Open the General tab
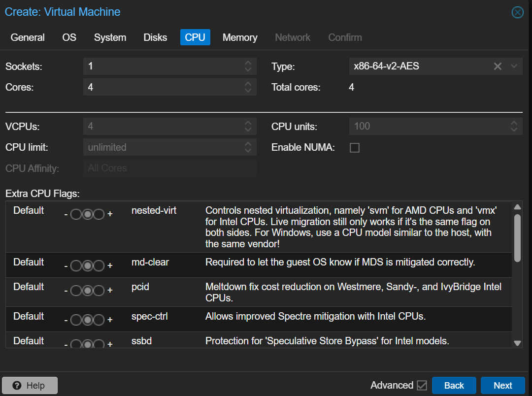The height and width of the screenshot is (396, 532). coord(28,37)
